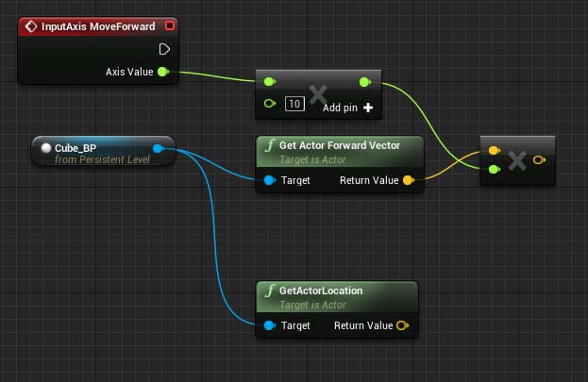Select the Cube_BP reference node
This screenshot has height=382, width=588.
[x=103, y=151]
